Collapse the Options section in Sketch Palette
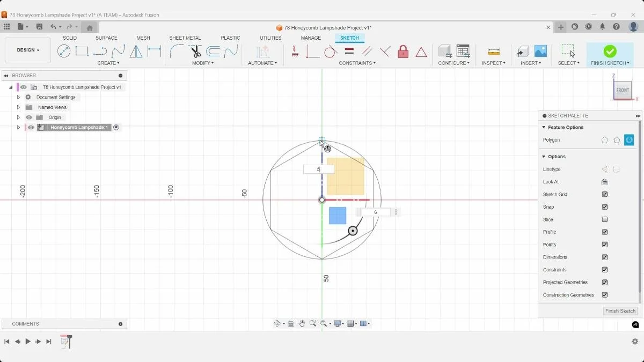 coord(544,157)
